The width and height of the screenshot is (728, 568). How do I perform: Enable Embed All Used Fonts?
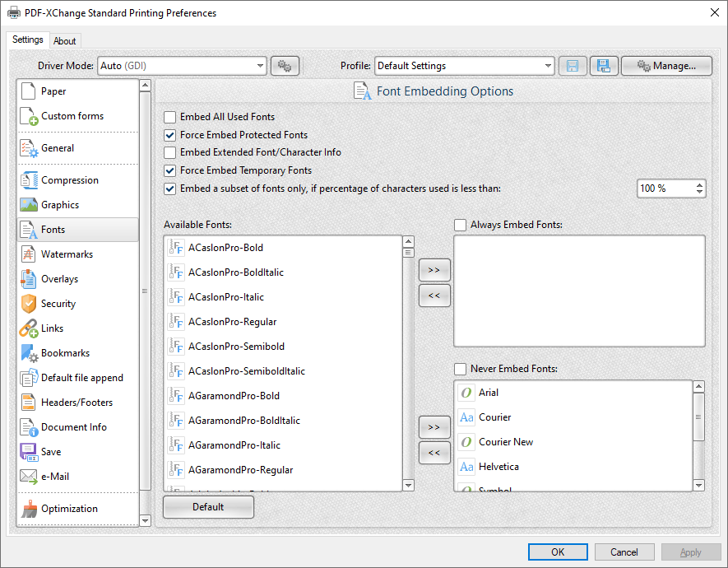[x=169, y=117]
